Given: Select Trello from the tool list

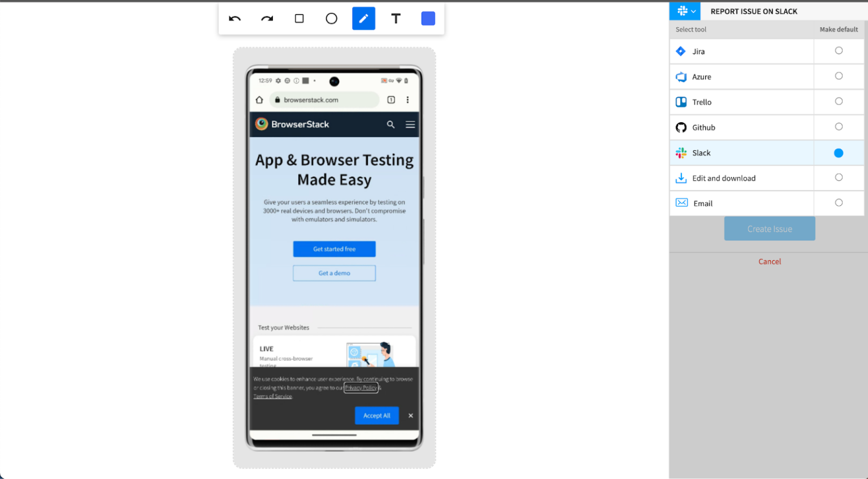Looking at the screenshot, I should pos(701,102).
